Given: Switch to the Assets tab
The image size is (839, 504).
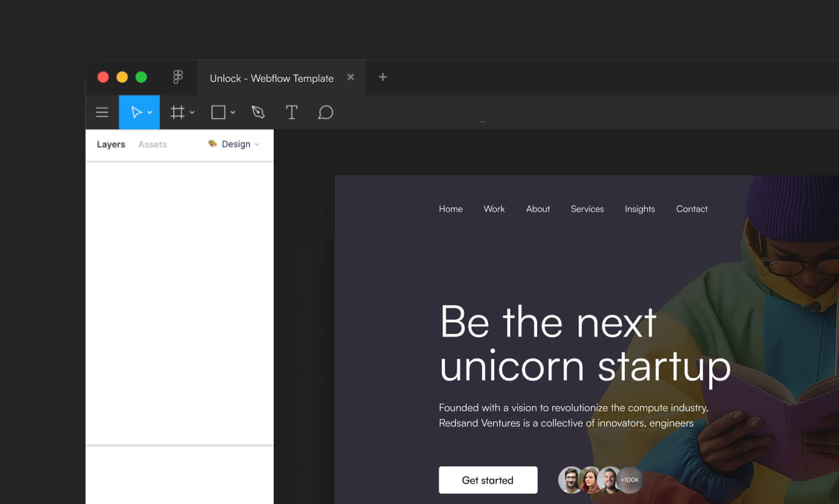Looking at the screenshot, I should 152,145.
